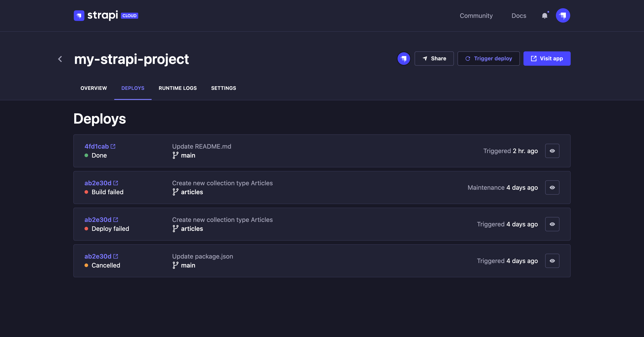
Task: Go back using the left chevron near project name
Action: 60,59
